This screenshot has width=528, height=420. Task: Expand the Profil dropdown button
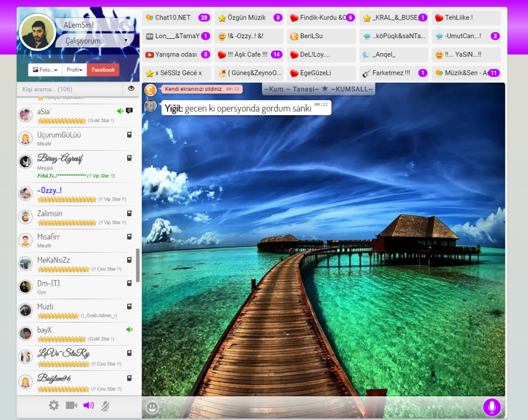click(75, 70)
